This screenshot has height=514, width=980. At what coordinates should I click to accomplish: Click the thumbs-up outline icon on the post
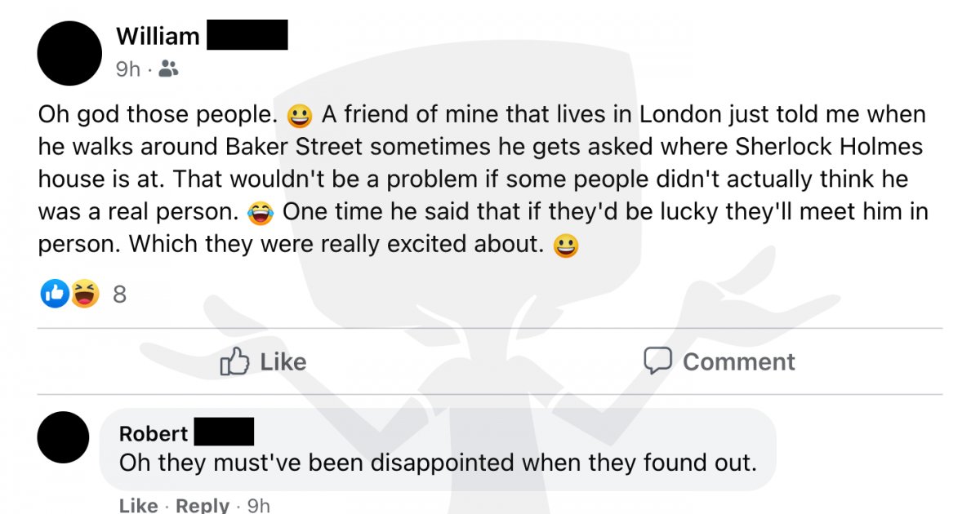[234, 361]
